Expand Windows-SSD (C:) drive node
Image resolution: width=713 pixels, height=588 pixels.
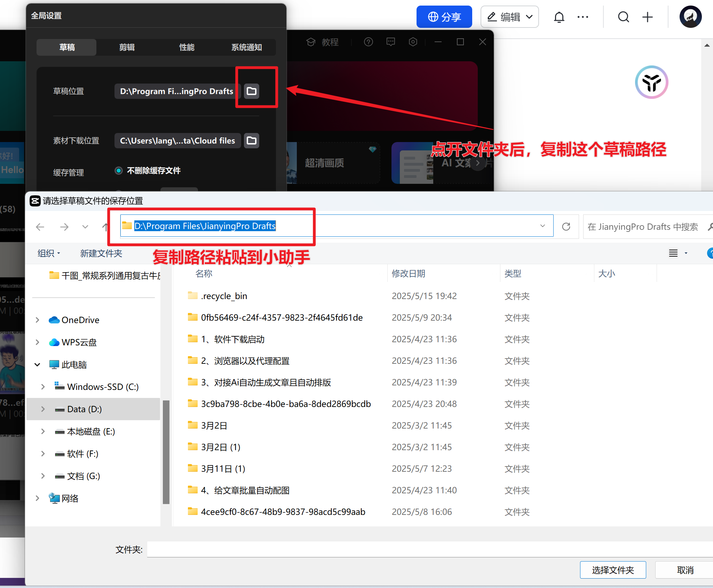[43, 387]
